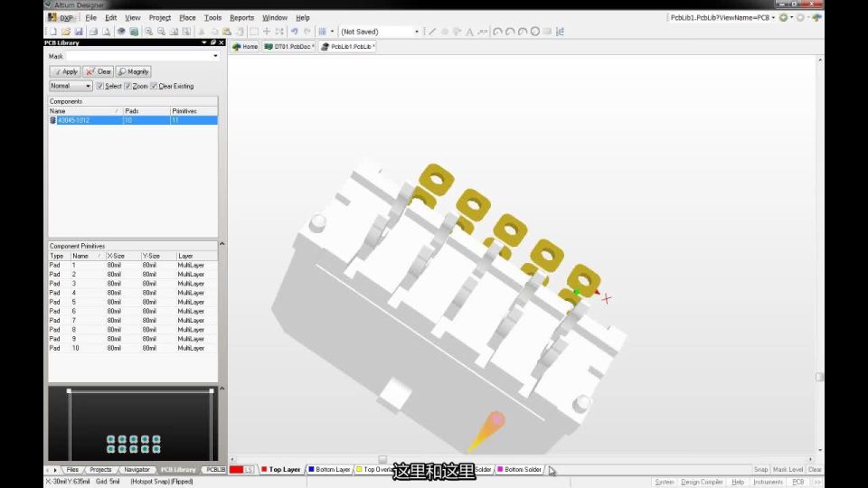Toggle the Zoom checkbox
This screenshot has width=868, height=488.
point(127,86)
